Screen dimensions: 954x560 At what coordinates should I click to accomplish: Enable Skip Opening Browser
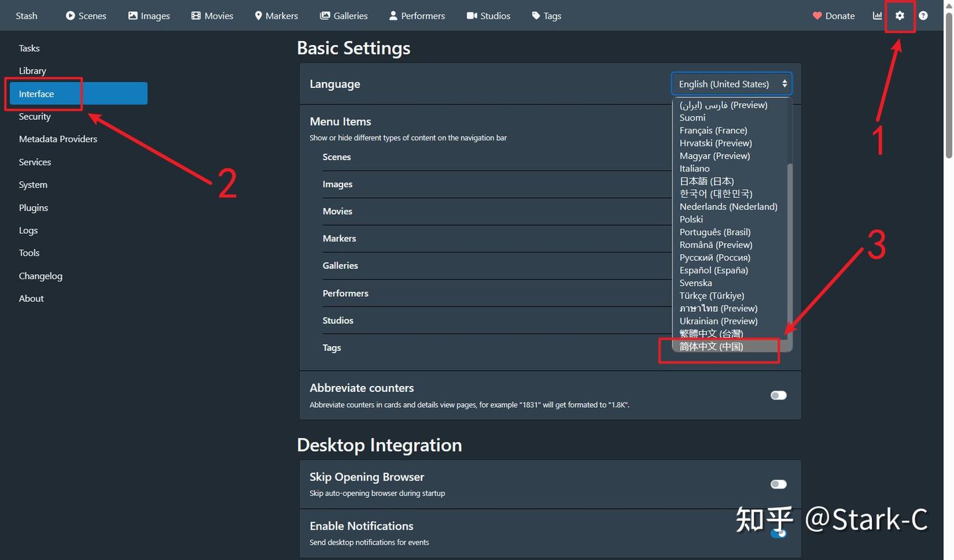coord(778,484)
